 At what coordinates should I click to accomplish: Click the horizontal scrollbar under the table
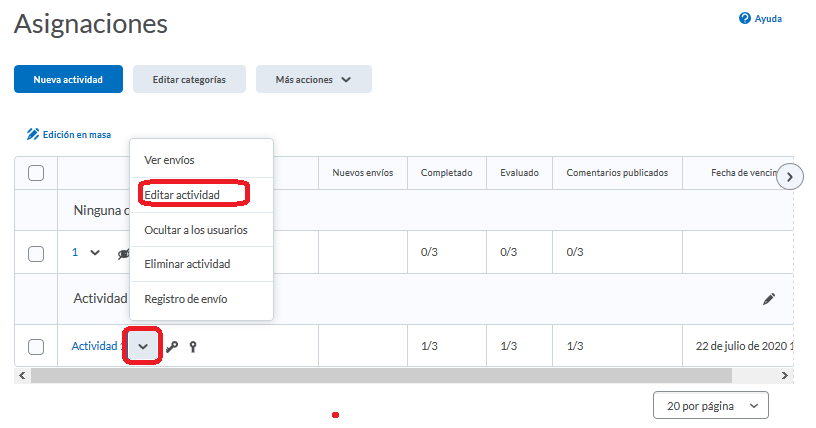click(x=380, y=375)
